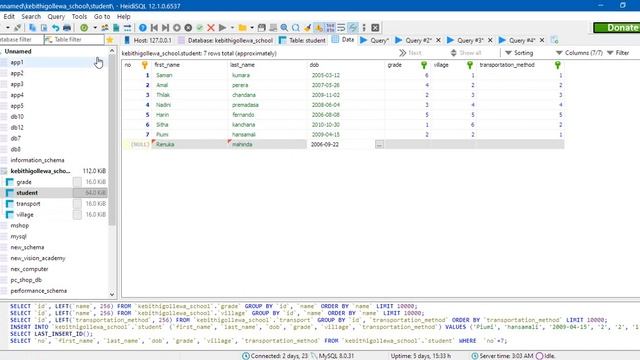Click the Run query play icon
This screenshot has width=640, height=360.
point(222,28)
